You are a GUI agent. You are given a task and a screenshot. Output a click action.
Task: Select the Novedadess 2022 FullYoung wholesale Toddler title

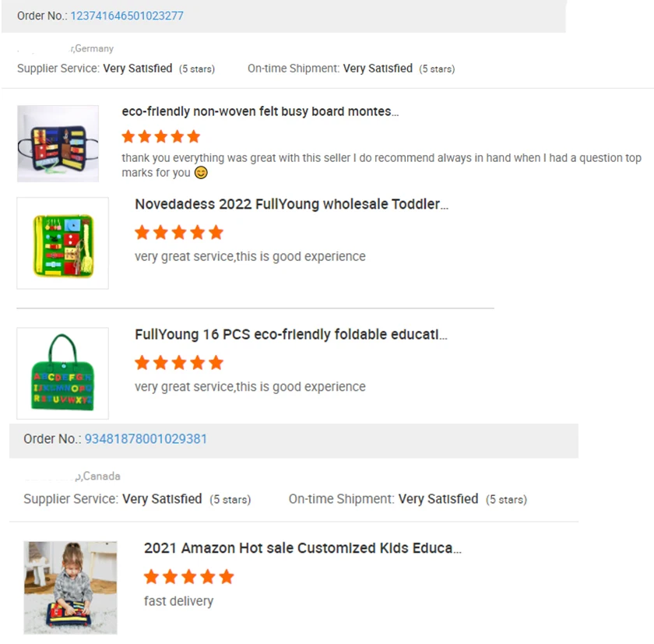(291, 205)
